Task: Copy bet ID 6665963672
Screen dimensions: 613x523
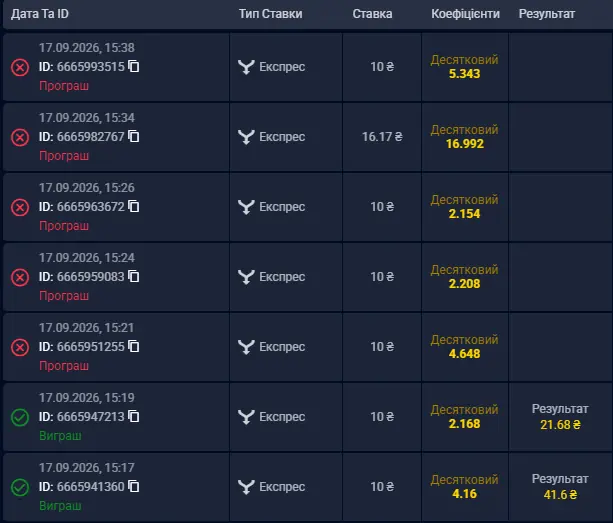Action: (x=134, y=206)
